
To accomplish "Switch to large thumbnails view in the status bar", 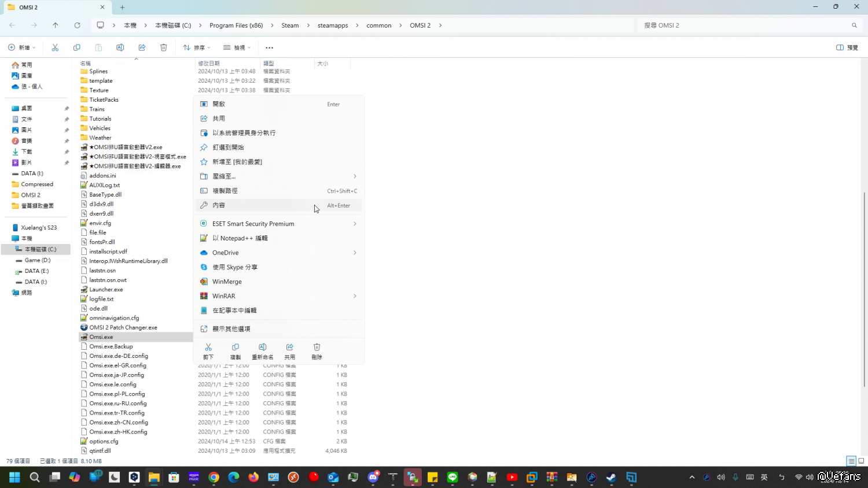I will click(x=861, y=461).
